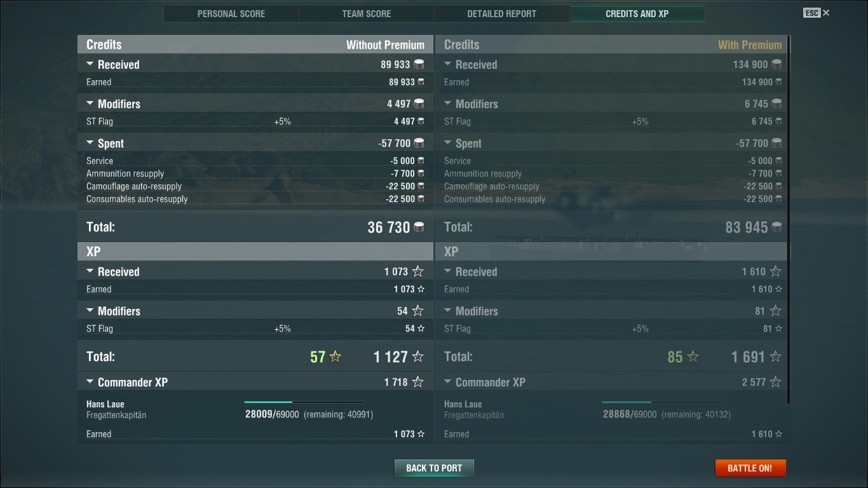
Task: Click the star icon next to Commander XP 1 718
Action: (417, 382)
